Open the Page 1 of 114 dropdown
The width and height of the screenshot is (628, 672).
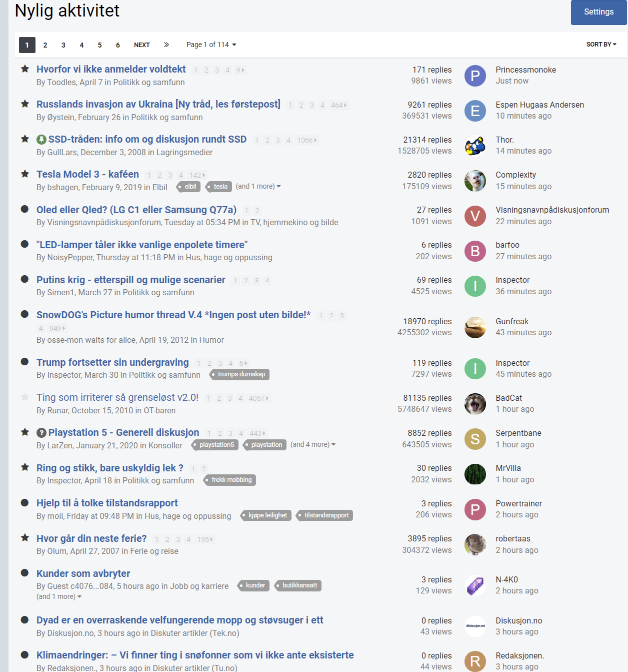211,45
